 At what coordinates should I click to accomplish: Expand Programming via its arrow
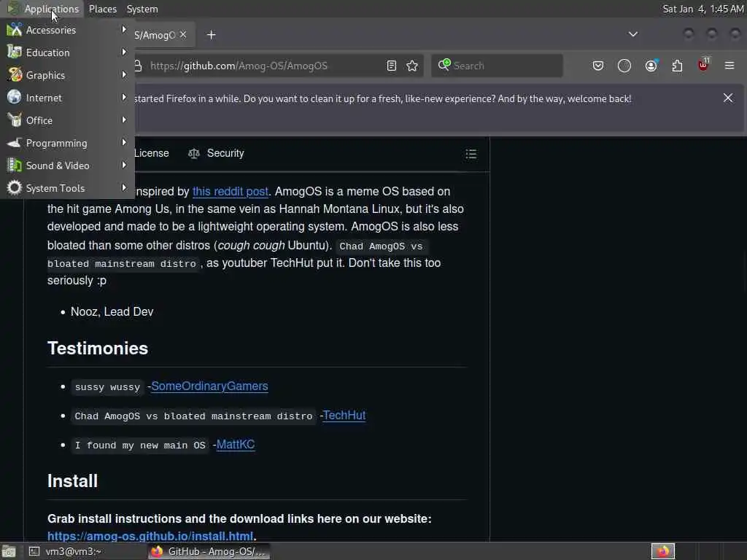coord(124,142)
